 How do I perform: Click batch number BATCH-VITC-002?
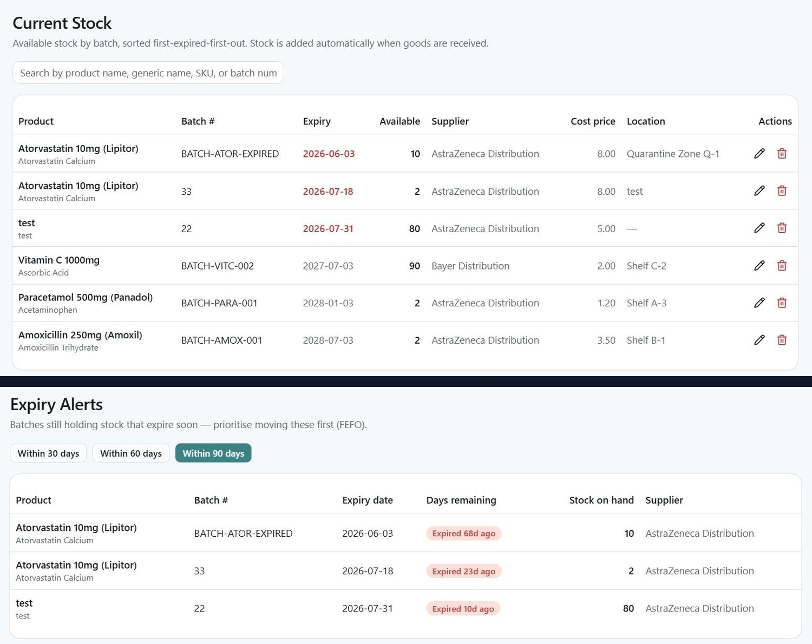218,266
